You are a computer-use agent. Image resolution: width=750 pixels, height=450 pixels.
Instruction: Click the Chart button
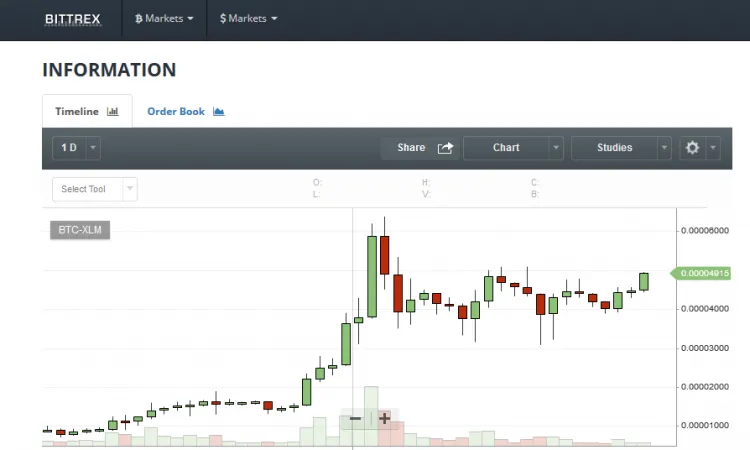coord(506,148)
